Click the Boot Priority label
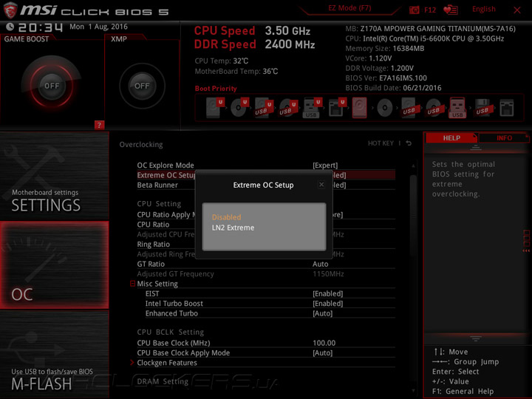Screen dimensions: 532x399 pos(216,88)
